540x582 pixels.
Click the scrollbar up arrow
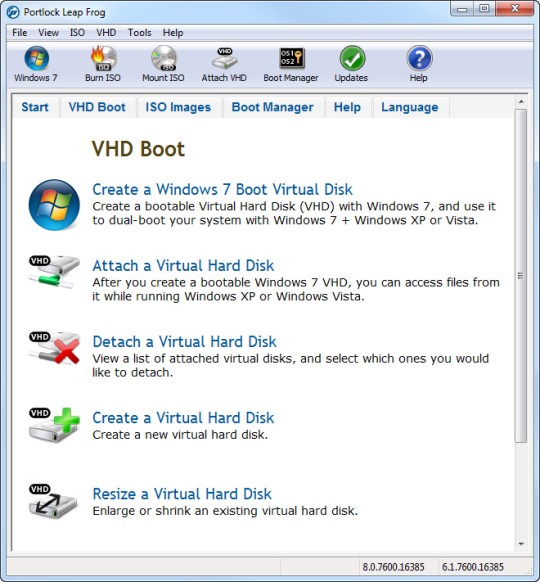(x=521, y=101)
